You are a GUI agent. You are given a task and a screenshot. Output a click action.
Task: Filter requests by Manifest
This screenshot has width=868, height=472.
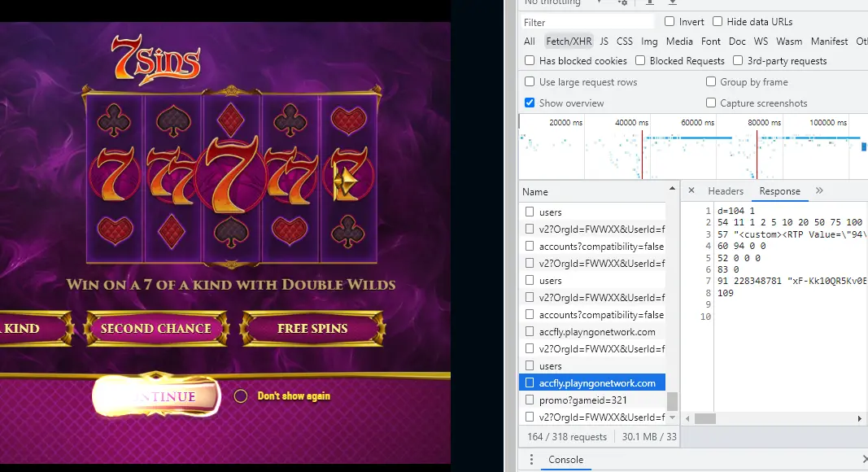pyautogui.click(x=829, y=42)
